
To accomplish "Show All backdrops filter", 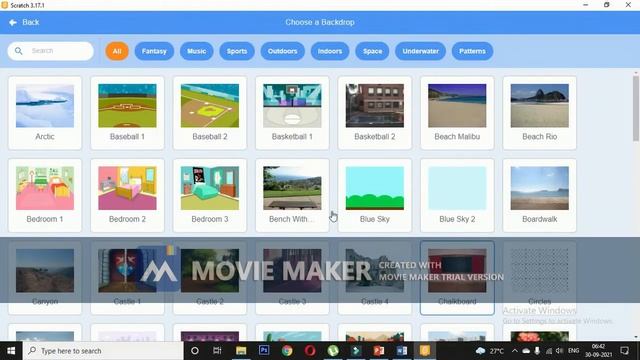I will click(117, 51).
